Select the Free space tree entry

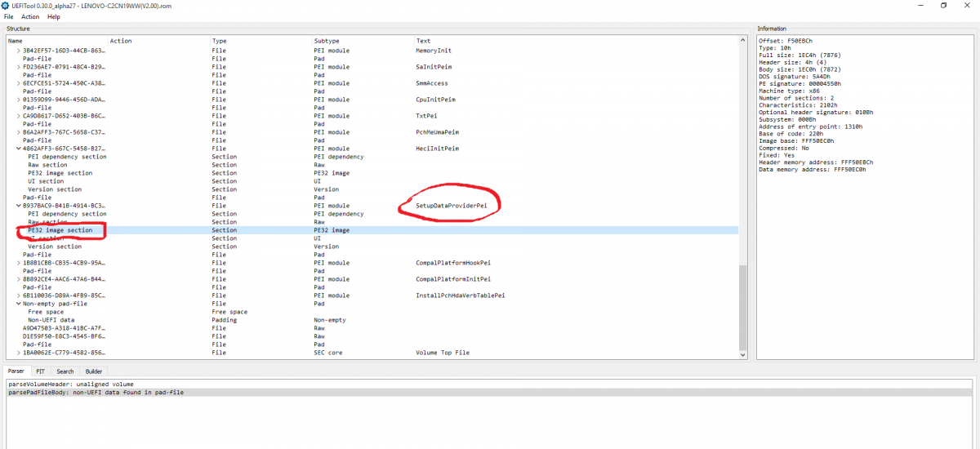pos(46,312)
